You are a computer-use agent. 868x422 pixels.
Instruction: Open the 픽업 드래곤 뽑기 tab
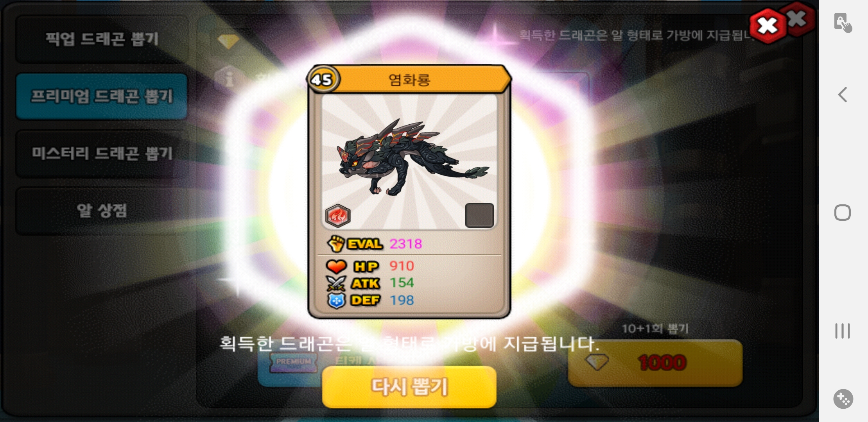pyautogui.click(x=101, y=39)
